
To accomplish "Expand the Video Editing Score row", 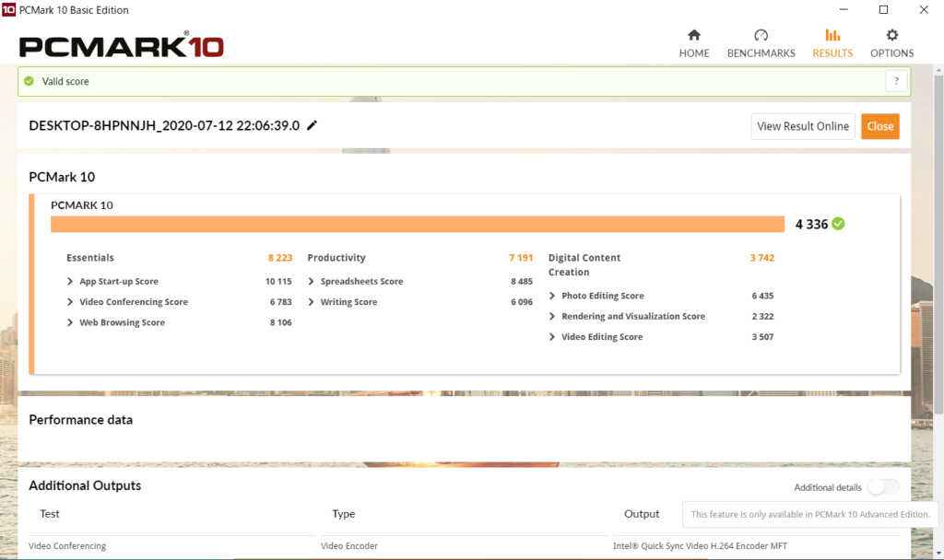I will (x=552, y=337).
